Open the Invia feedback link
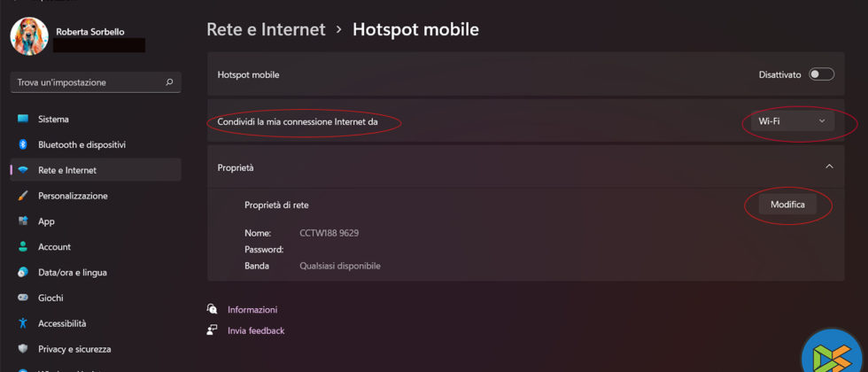Image resolution: width=868 pixels, height=372 pixels. [256, 331]
